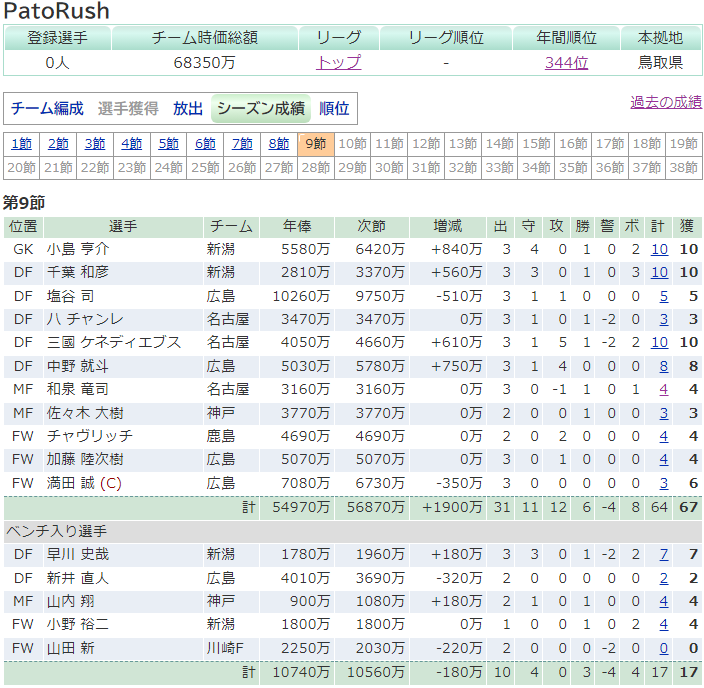Open points total link for 満田 誠
This screenshot has width=704, height=688.
pyautogui.click(x=664, y=483)
